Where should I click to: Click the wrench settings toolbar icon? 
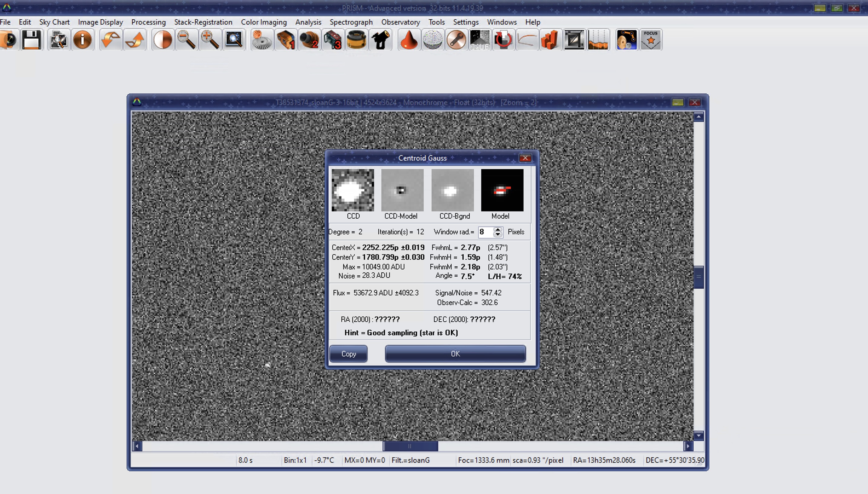tap(456, 40)
